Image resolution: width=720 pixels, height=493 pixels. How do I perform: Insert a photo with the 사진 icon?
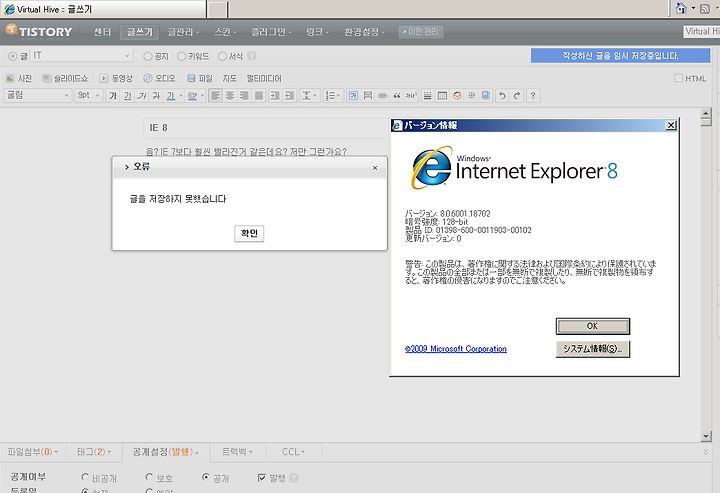[19, 78]
